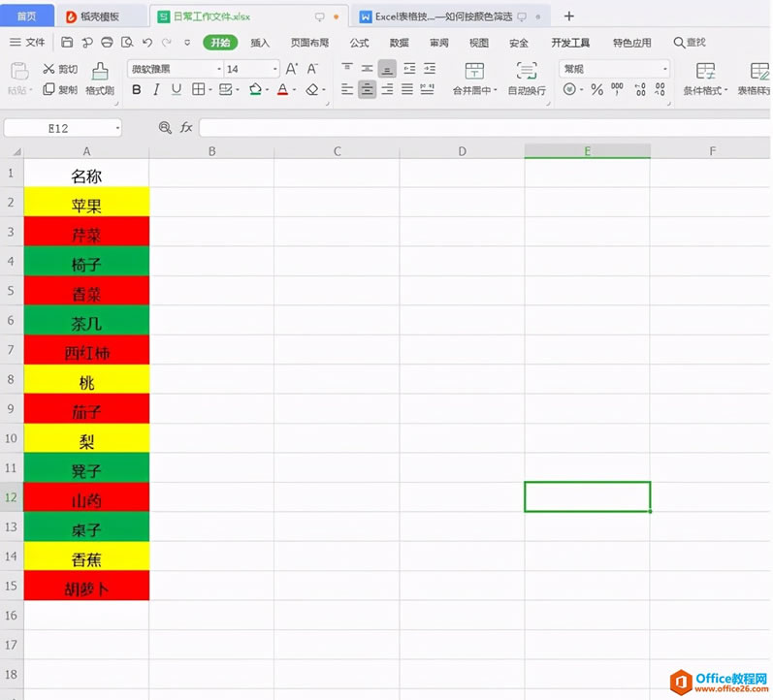Increase font size with the larger A icon

point(292,69)
